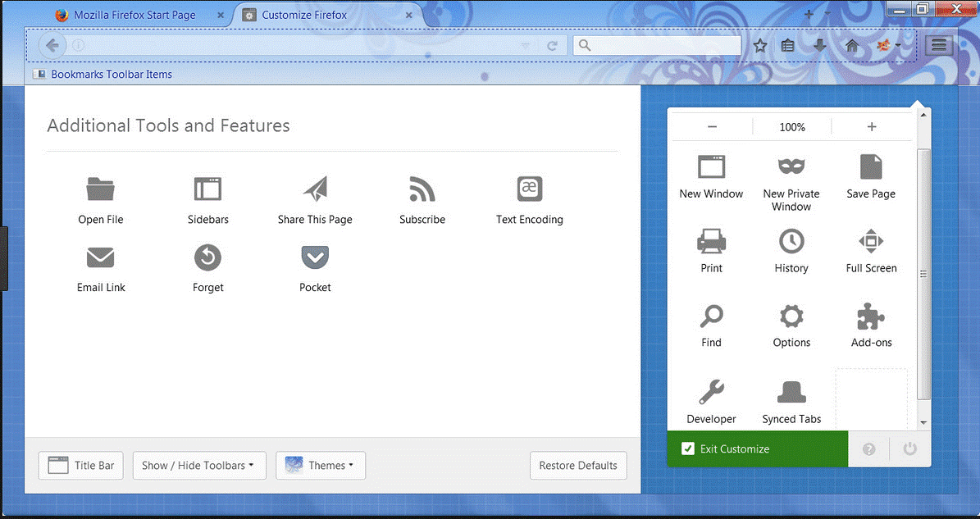This screenshot has width=980, height=519.
Task: Select the Text Encoding icon
Action: click(530, 189)
